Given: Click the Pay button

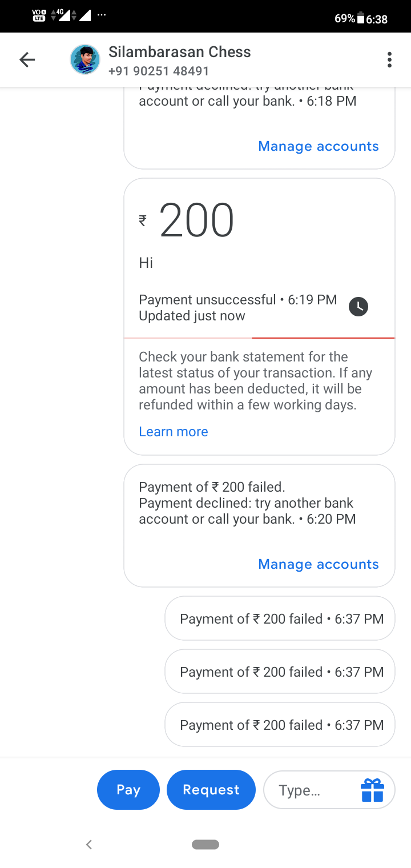Looking at the screenshot, I should click(128, 790).
